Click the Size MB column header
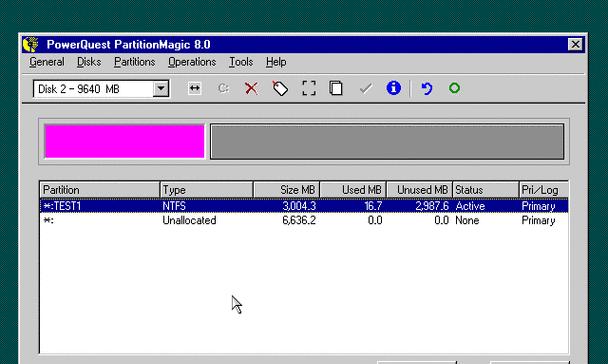Image resolution: width=608 pixels, height=364 pixels. coord(287,190)
